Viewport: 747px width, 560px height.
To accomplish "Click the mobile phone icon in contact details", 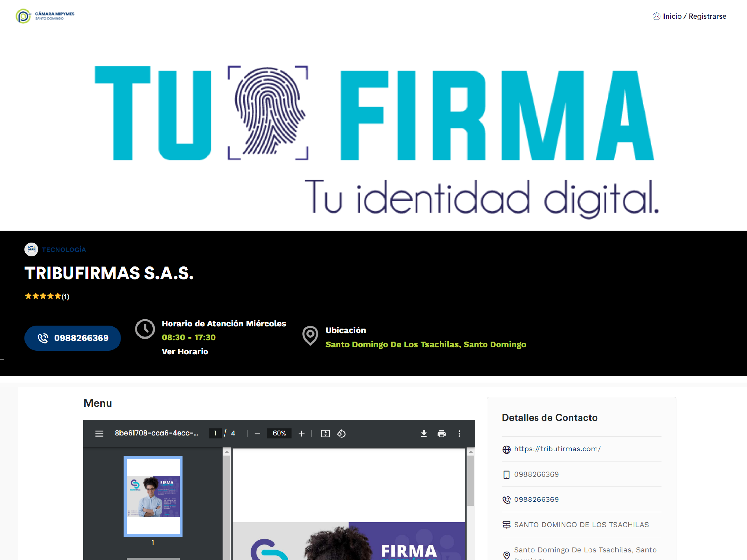I will coord(506,475).
